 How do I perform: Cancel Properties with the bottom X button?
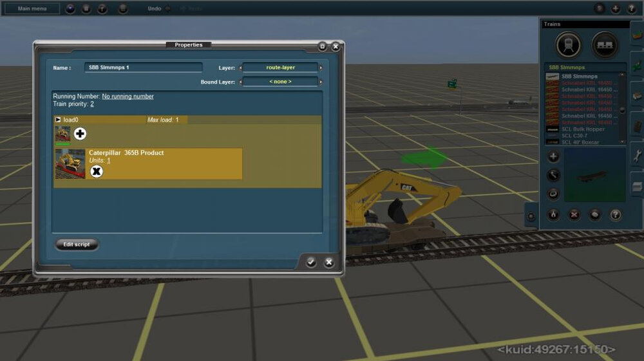tap(329, 262)
